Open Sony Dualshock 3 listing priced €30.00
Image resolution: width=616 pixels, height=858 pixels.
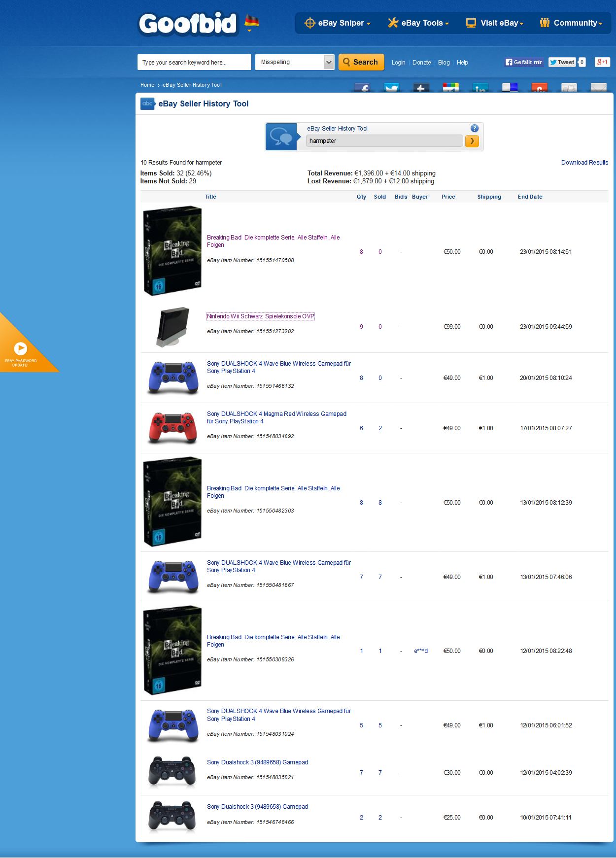[x=257, y=762]
